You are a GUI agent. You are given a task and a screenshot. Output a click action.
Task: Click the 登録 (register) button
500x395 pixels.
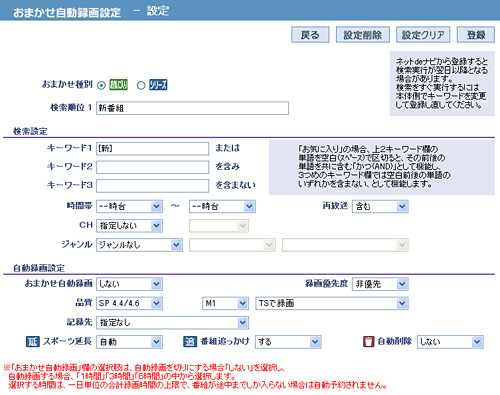click(x=476, y=35)
